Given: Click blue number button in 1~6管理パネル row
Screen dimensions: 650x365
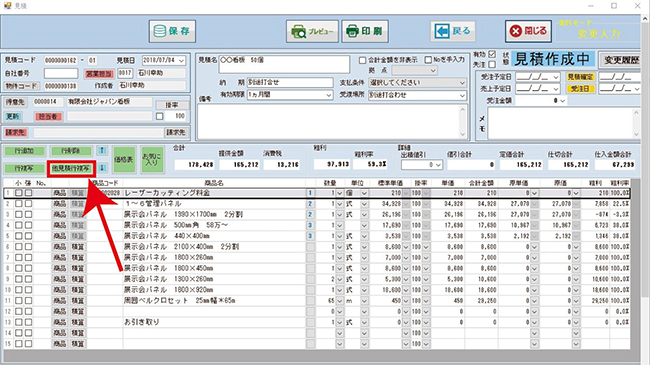Looking at the screenshot, I should pos(310,204).
